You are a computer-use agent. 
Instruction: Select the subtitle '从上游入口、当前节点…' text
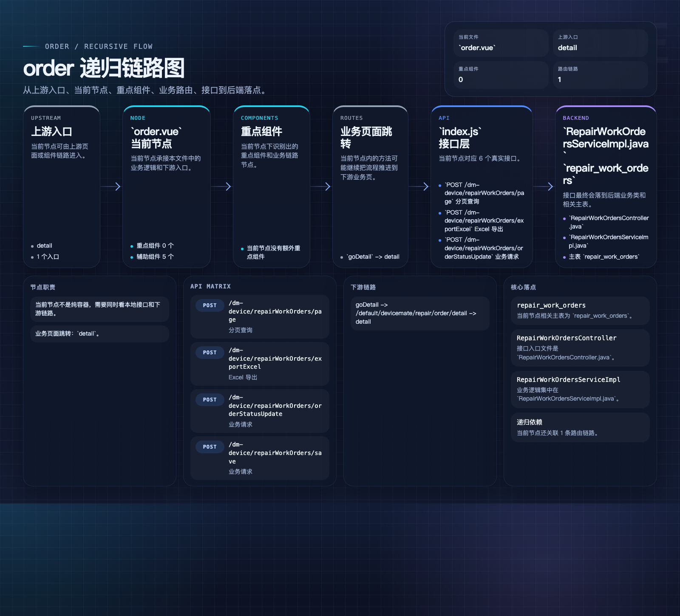(x=146, y=90)
